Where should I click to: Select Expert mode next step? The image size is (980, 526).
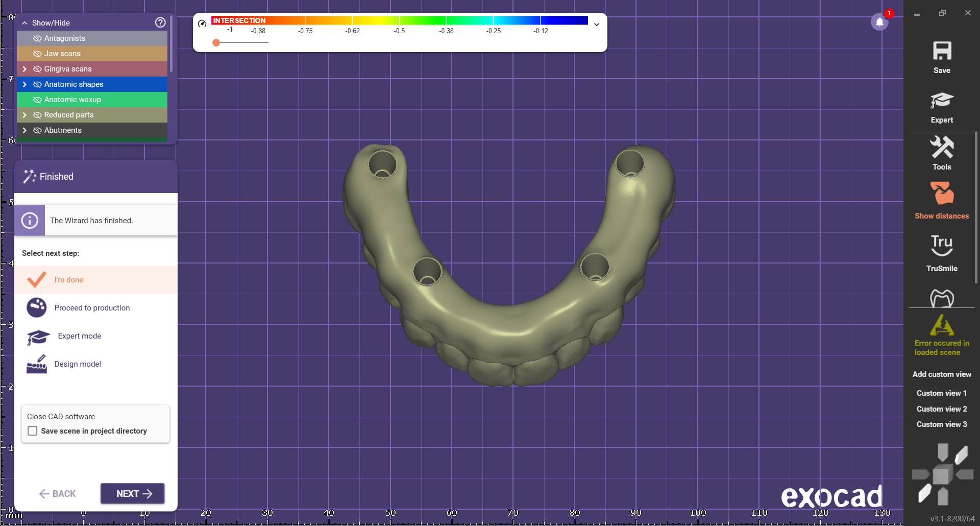pos(96,336)
